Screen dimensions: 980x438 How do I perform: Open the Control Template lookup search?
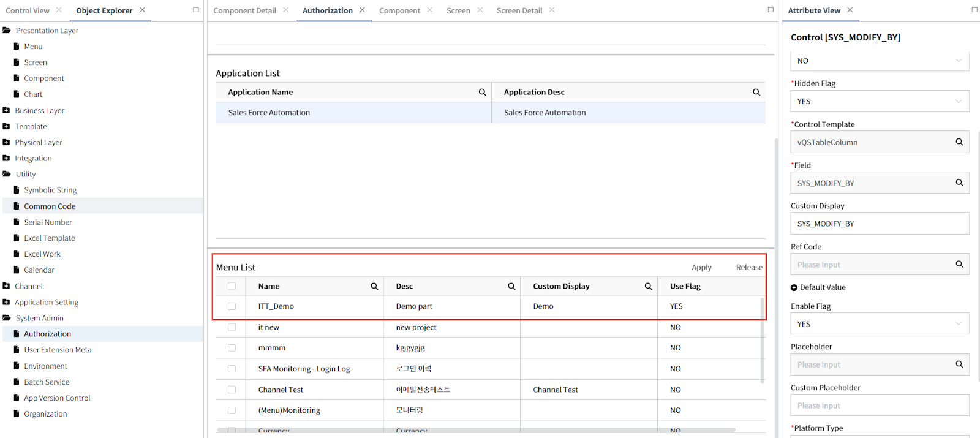coord(959,142)
